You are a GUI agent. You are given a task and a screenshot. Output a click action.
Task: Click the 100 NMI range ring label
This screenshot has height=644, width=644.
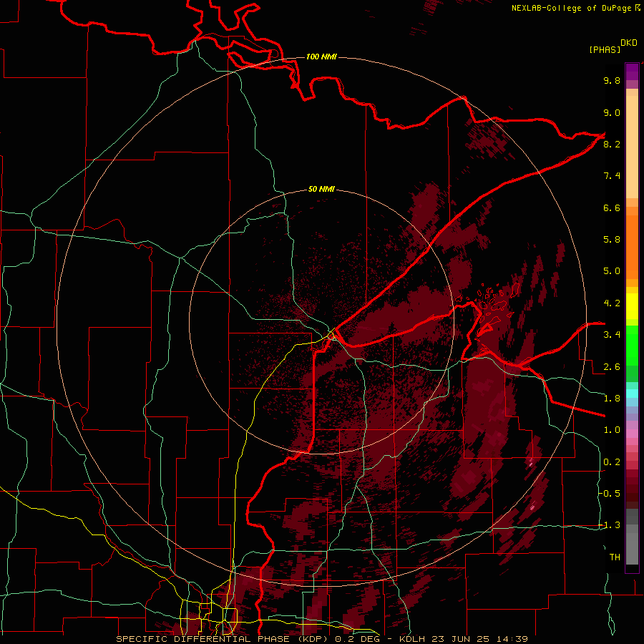321,57
